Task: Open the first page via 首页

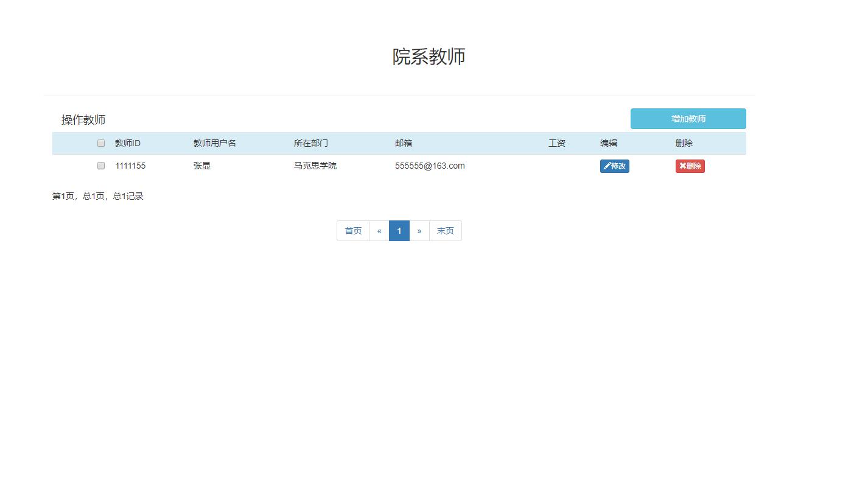Action: click(x=352, y=231)
